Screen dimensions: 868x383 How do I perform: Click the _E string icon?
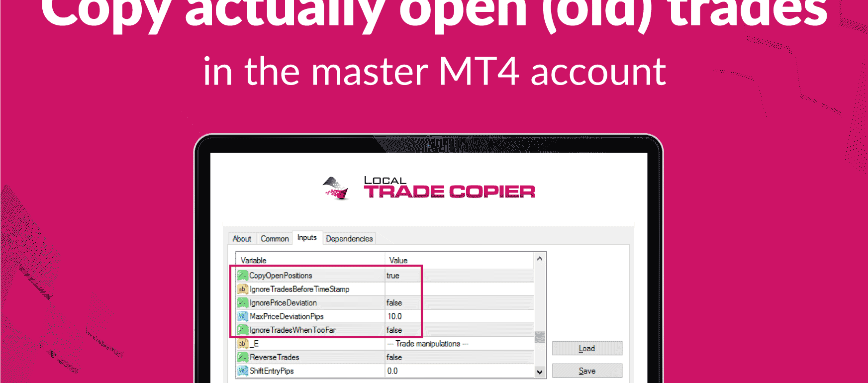click(x=242, y=344)
